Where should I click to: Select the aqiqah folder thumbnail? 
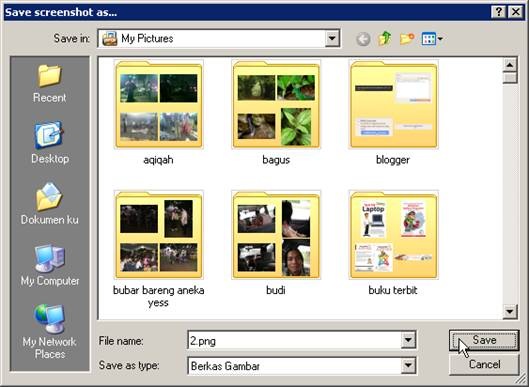(159, 104)
